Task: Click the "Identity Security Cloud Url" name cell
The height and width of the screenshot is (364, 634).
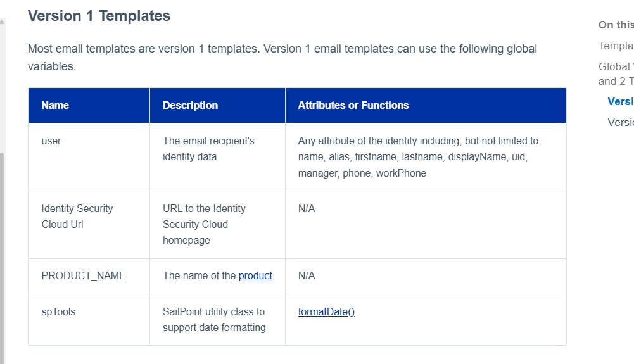Action: (77, 217)
